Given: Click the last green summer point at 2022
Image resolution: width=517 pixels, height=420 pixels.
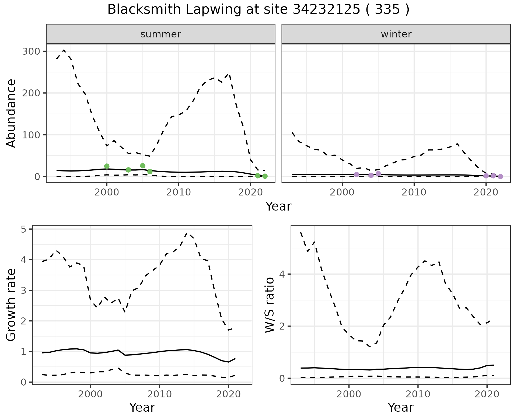Looking at the screenshot, I should tap(265, 176).
